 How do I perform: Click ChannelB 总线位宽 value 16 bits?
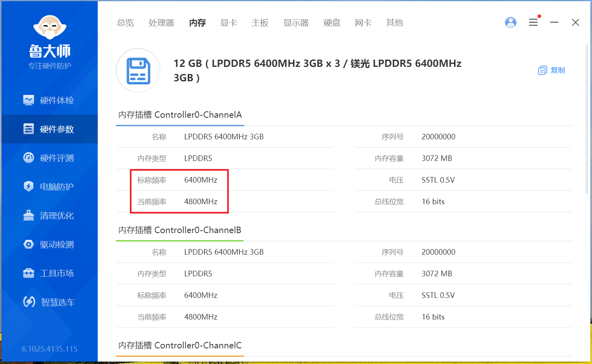click(433, 317)
